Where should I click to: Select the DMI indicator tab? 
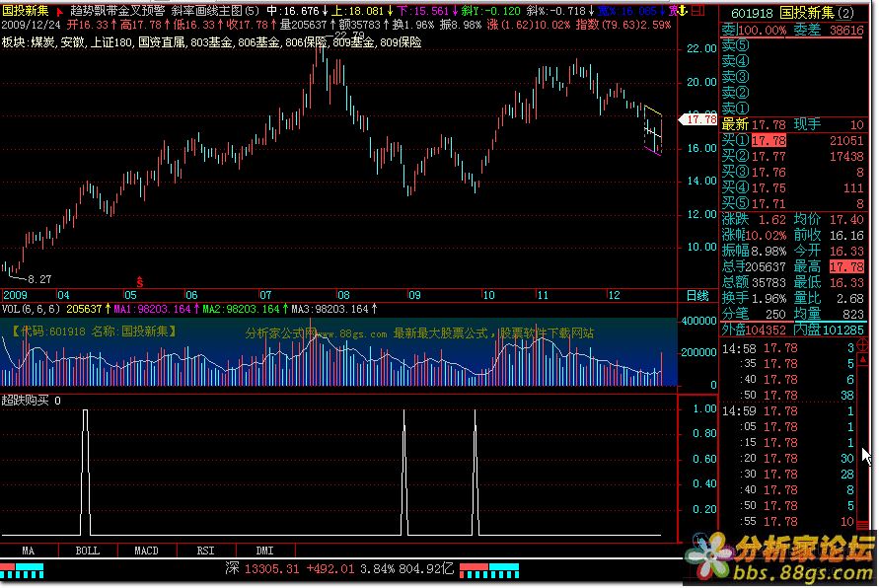(x=265, y=550)
